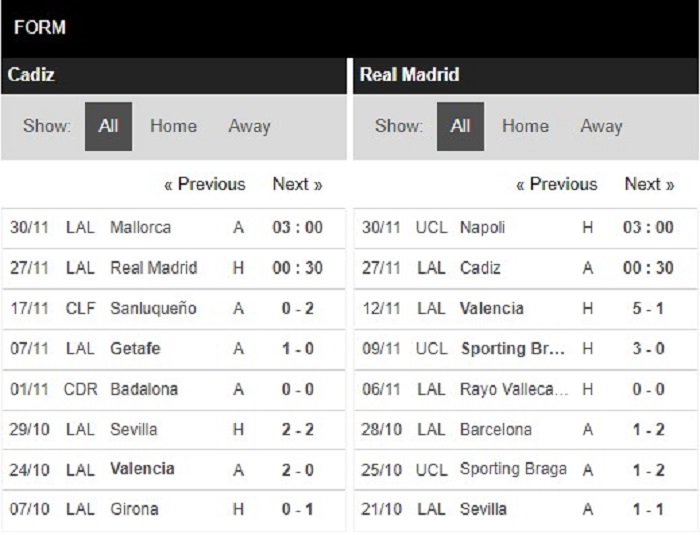The width and height of the screenshot is (700, 535).
Task: Open the Cadiz match against Sanluqueño
Action: (173, 309)
